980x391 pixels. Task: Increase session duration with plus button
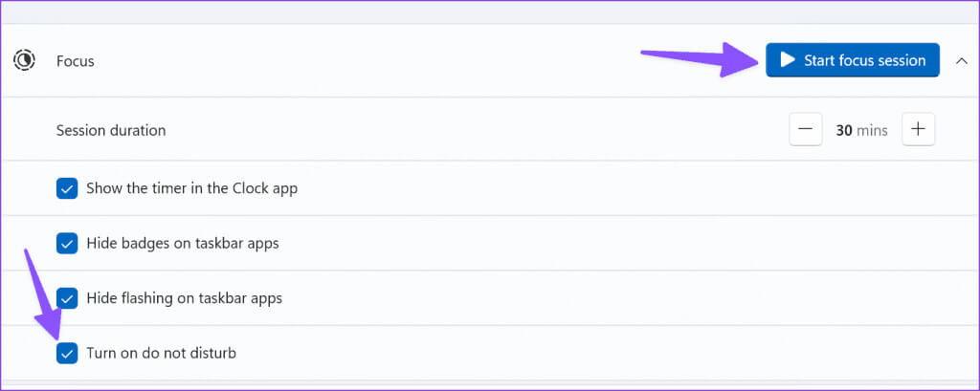tap(918, 129)
